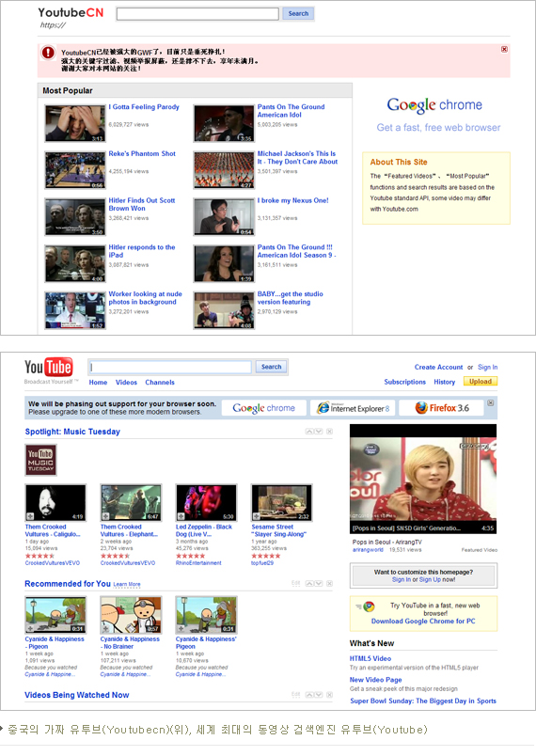Choose Internet Explorer 8 browser button
Screen dimensions: 536x756
click(353, 408)
